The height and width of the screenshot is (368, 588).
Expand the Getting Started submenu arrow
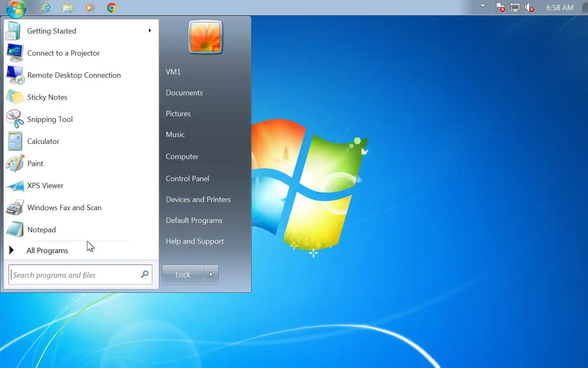point(150,31)
